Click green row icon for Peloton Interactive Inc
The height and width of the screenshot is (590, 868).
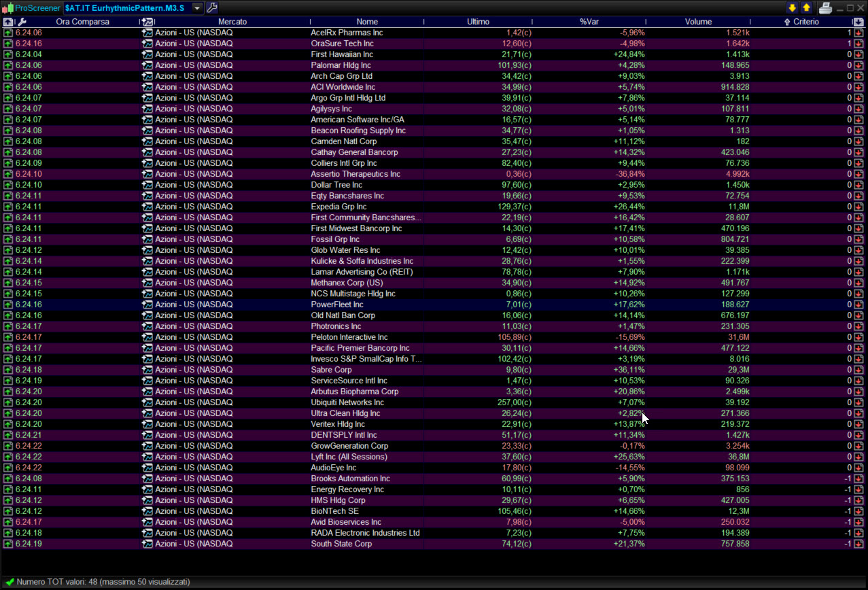pos(8,337)
